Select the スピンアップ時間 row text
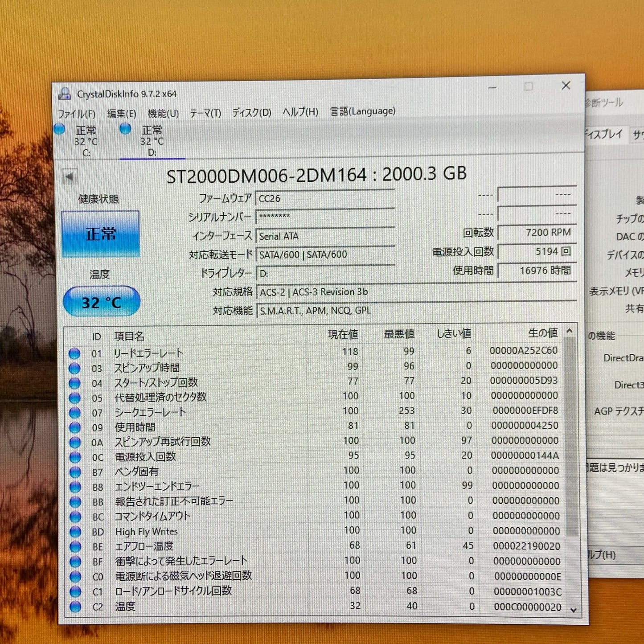Screen dimensions: 644x644 [x=147, y=368]
